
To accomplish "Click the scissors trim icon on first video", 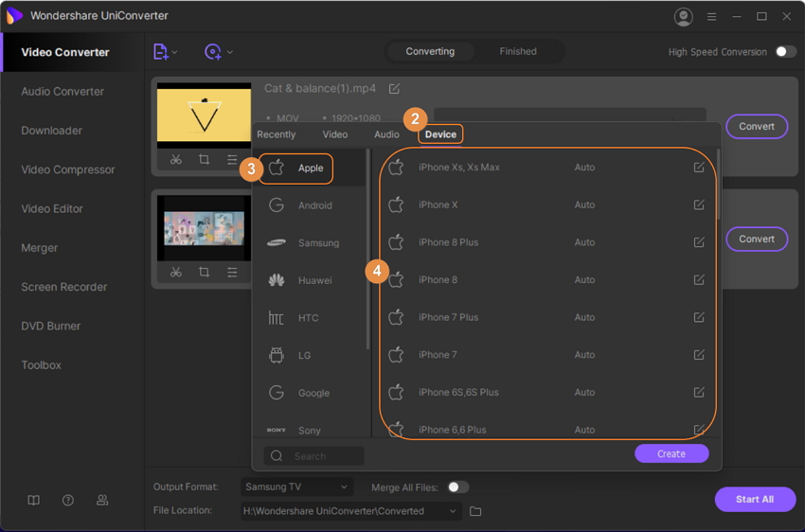I will (176, 160).
